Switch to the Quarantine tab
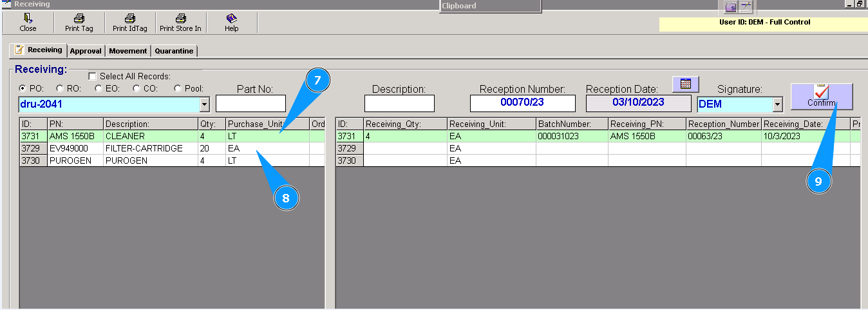Image resolution: width=868 pixels, height=310 pixels. point(174,51)
